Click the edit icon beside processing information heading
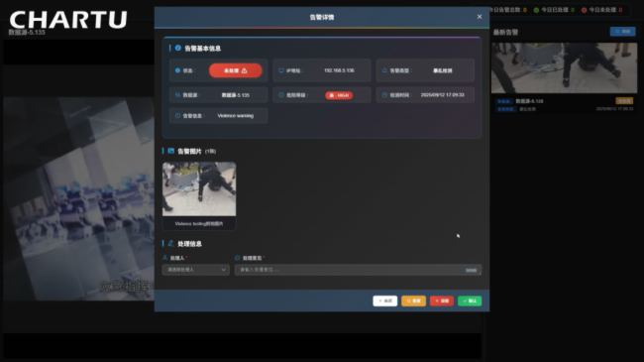644x362 pixels. [170, 244]
